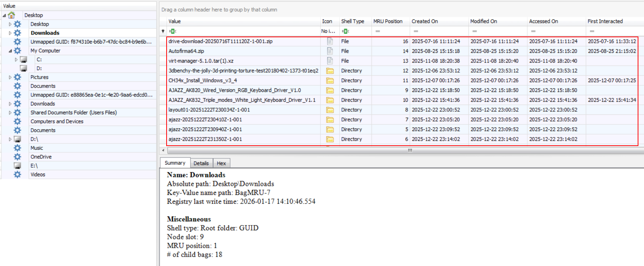Click the gear icon next to OneDrive

pyautogui.click(x=18, y=157)
